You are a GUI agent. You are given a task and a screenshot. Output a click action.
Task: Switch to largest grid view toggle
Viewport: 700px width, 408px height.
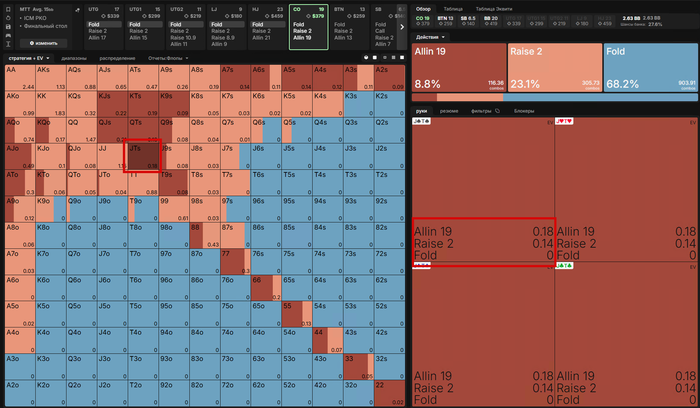click(402, 58)
